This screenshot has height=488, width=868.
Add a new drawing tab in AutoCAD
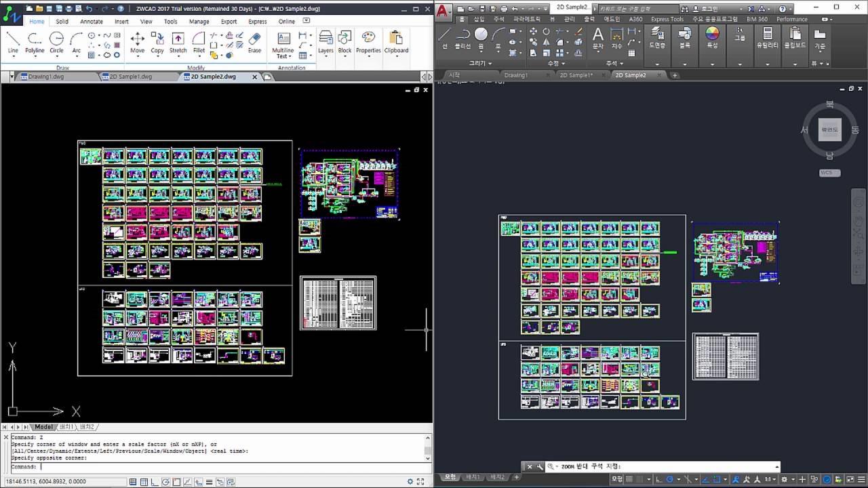(675, 75)
